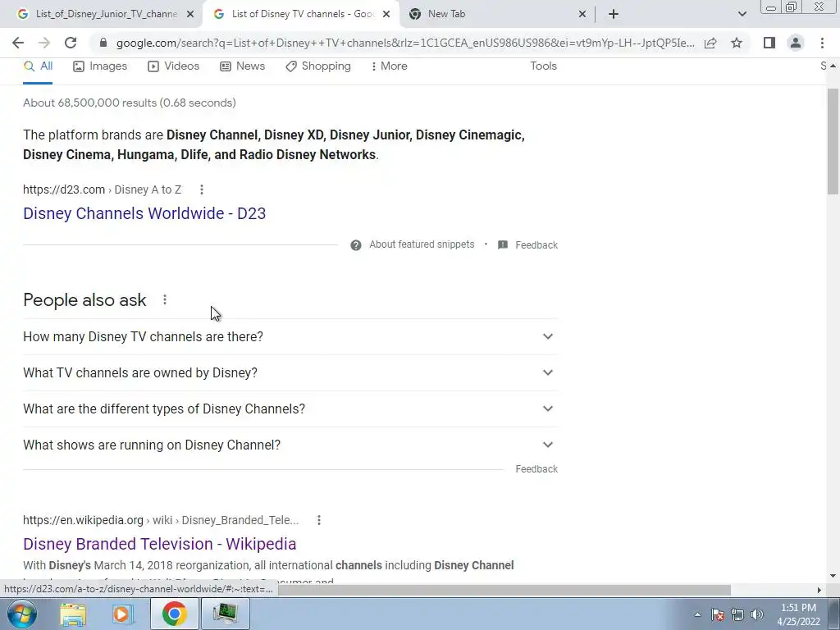Open the three-dot menu beside Wikipedia result

point(319,520)
